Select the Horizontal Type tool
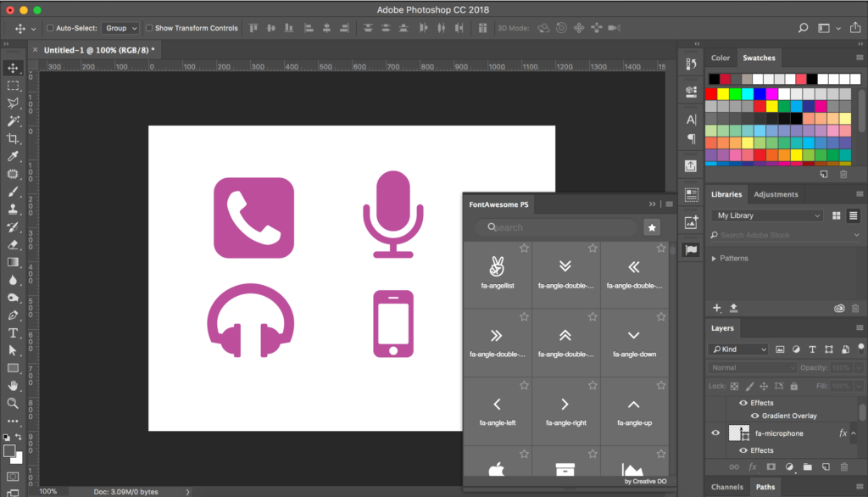 [x=13, y=332]
